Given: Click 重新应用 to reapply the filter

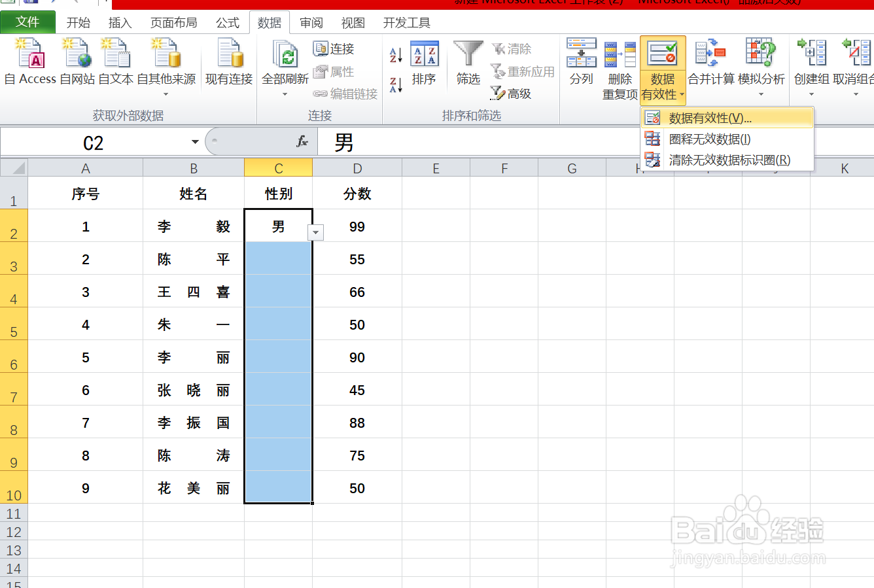Looking at the screenshot, I should point(523,72).
